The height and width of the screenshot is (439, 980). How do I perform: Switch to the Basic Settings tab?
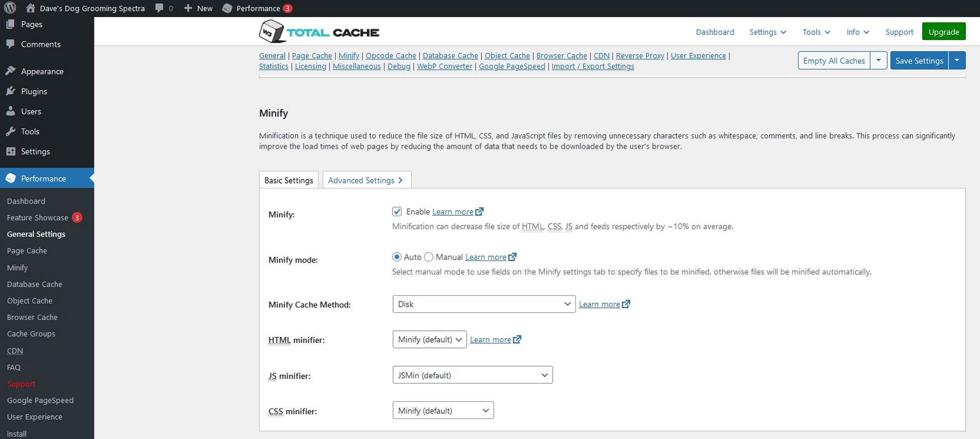tap(289, 180)
